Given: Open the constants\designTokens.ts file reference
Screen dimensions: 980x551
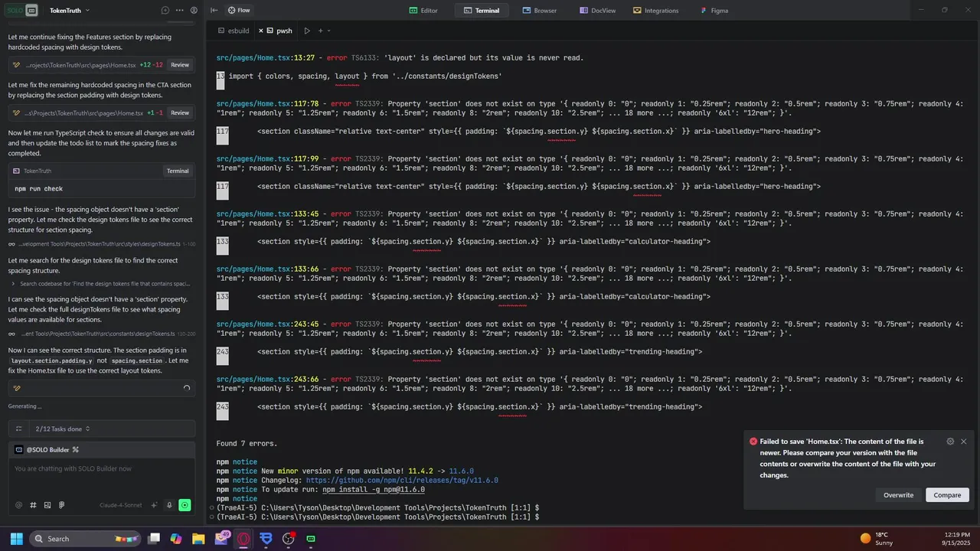Looking at the screenshot, I should (x=102, y=334).
